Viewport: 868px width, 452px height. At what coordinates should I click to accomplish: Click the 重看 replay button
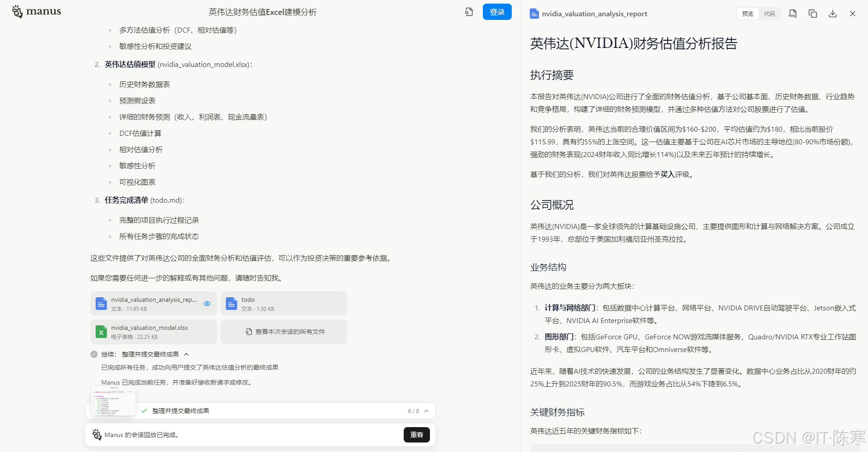(416, 435)
